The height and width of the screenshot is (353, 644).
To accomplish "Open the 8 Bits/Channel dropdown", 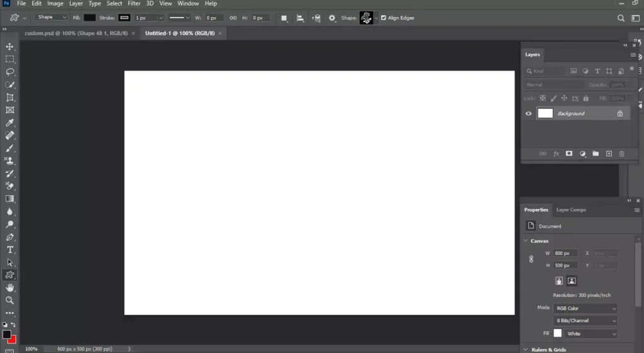I will (586, 320).
